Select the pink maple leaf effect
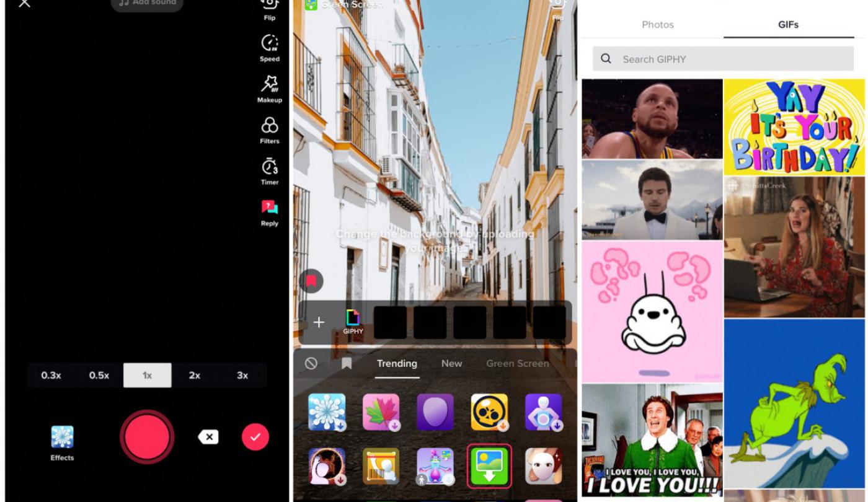 [381, 412]
